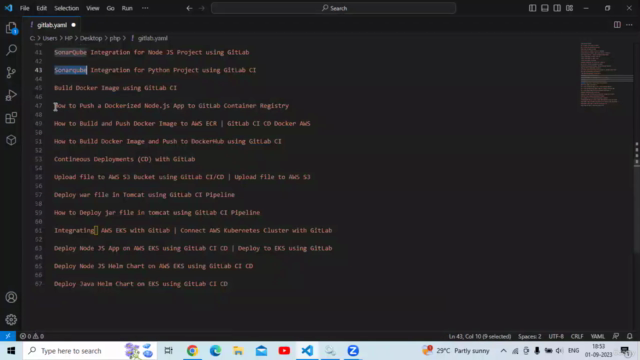640x360 pixels.
Task: Go back with the left arrow
Action: (x=189, y=8)
